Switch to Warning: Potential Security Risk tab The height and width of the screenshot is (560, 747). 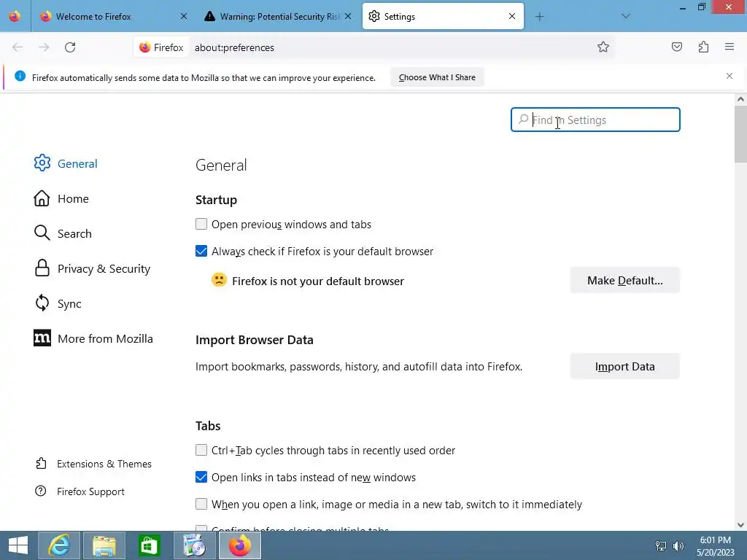pos(279,16)
